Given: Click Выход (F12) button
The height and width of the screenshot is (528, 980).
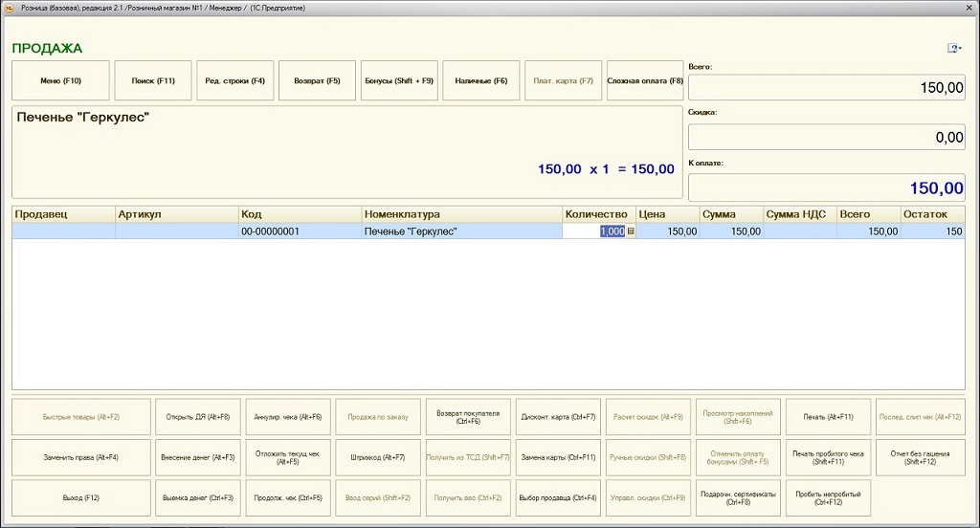Looking at the screenshot, I should 81,498.
